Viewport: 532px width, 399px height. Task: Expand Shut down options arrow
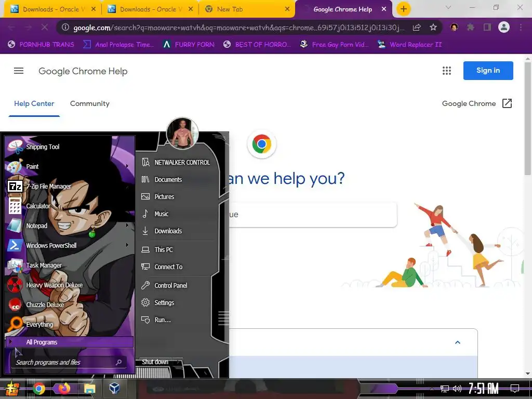tap(179, 362)
